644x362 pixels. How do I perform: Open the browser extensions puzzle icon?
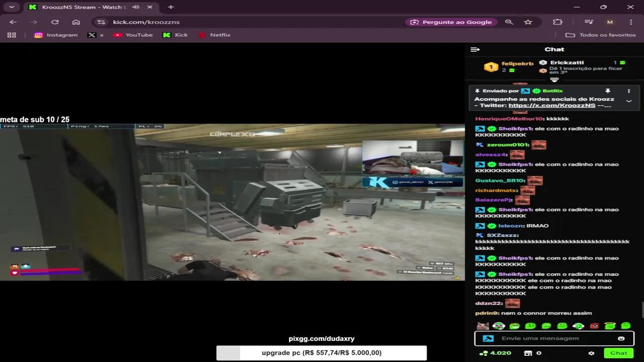tap(557, 22)
